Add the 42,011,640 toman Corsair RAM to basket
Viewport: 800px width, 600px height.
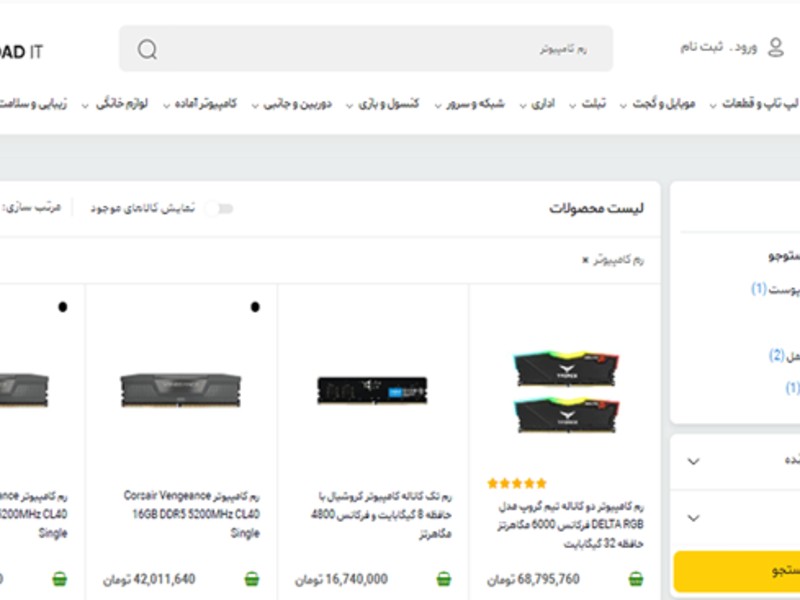pos(252,579)
